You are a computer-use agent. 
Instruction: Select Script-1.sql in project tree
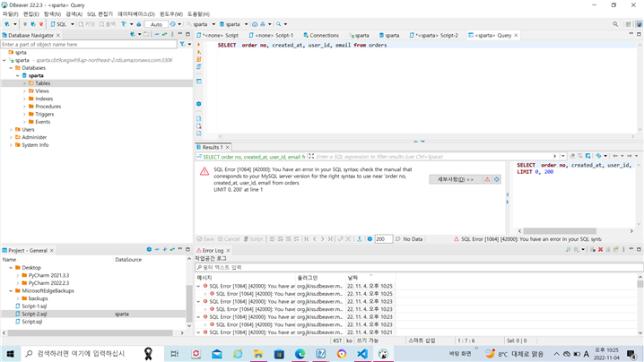tap(34, 306)
